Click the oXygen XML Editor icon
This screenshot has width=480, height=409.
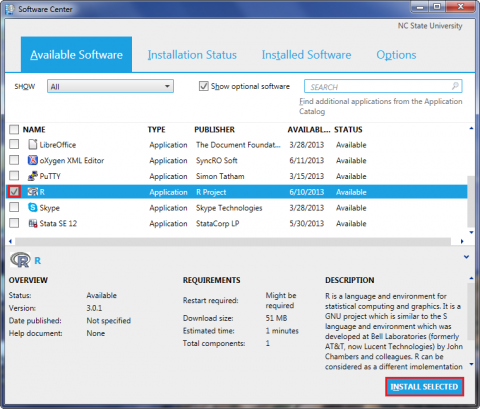[x=33, y=160]
